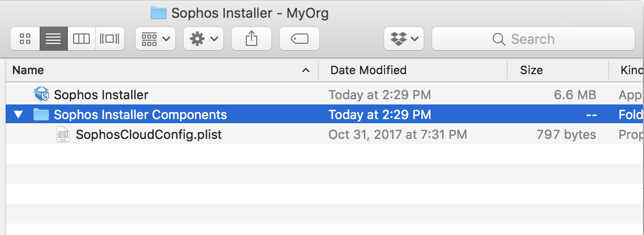Collapse the Sophos Installer Components folder
644x235 pixels.
tap(19, 115)
